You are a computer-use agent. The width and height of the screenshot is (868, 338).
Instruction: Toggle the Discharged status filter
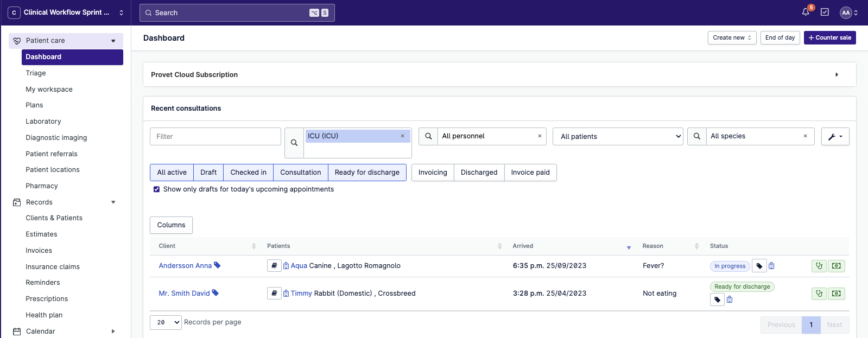click(x=479, y=173)
